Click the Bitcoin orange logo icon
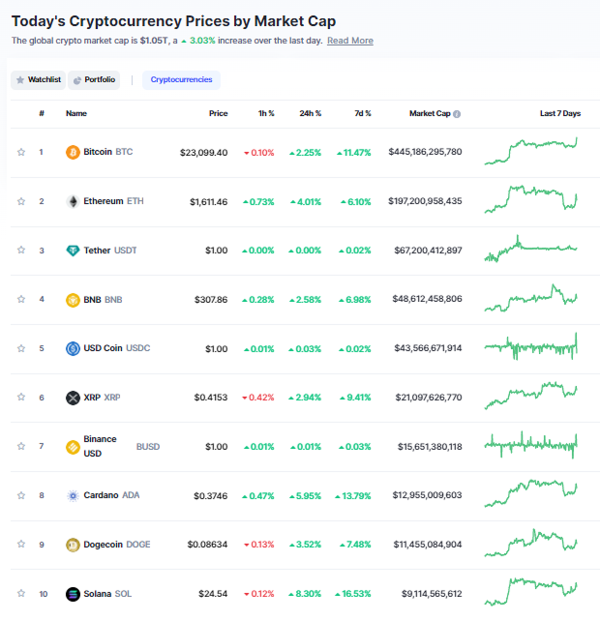Screen dimensions: 600x621 click(72, 152)
